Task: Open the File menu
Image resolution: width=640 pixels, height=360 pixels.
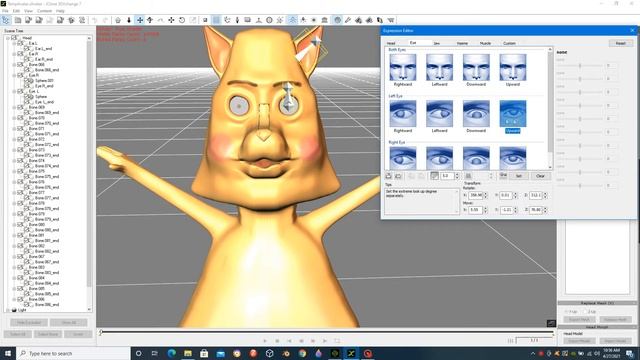Action: (5, 11)
